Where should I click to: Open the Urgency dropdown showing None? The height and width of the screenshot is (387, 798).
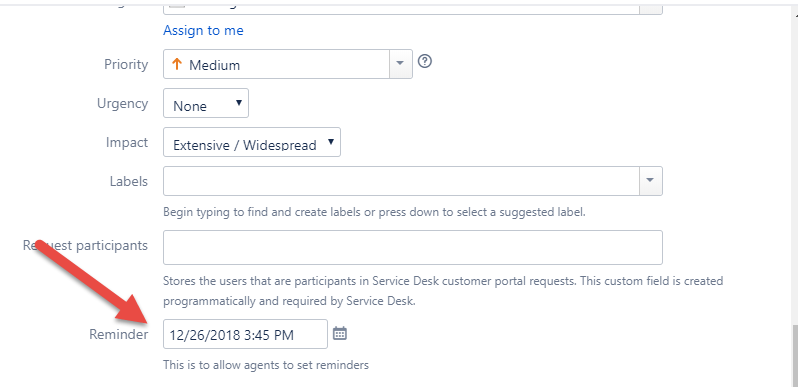206,103
